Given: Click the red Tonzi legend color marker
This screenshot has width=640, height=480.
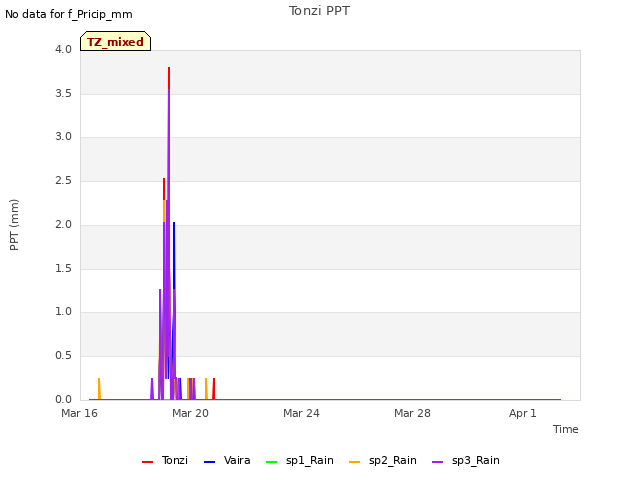Looking at the screenshot, I should 147,462.
